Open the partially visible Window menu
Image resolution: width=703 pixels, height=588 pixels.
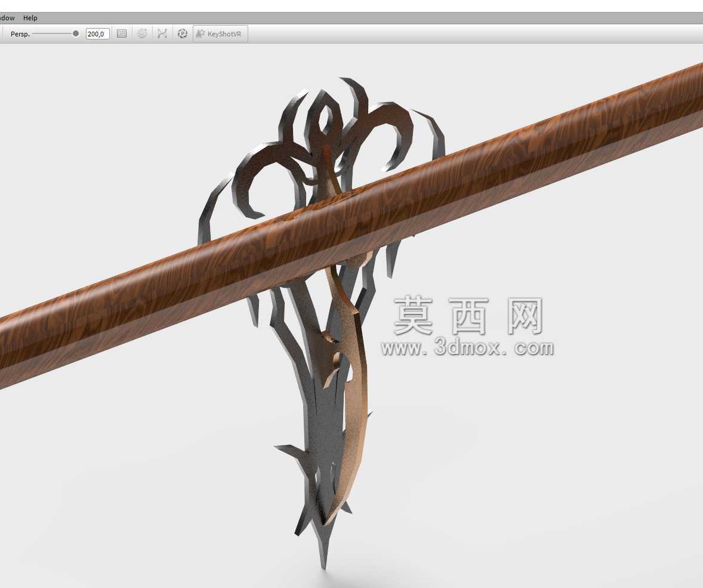7,18
